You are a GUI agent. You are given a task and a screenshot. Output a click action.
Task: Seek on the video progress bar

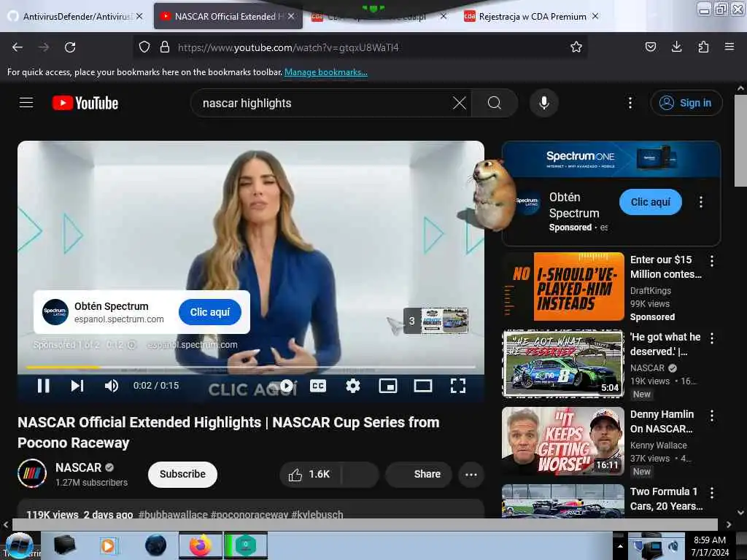click(x=251, y=367)
